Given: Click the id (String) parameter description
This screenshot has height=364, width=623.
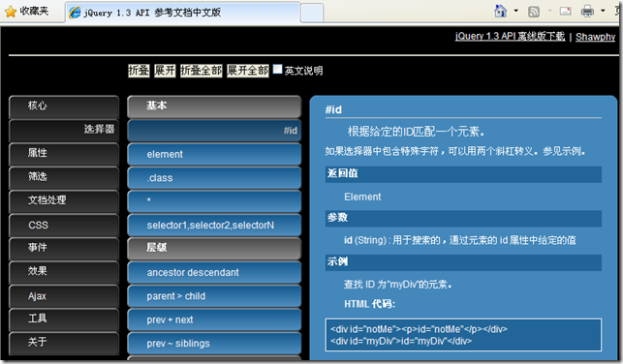Looking at the screenshot, I should click(459, 240).
